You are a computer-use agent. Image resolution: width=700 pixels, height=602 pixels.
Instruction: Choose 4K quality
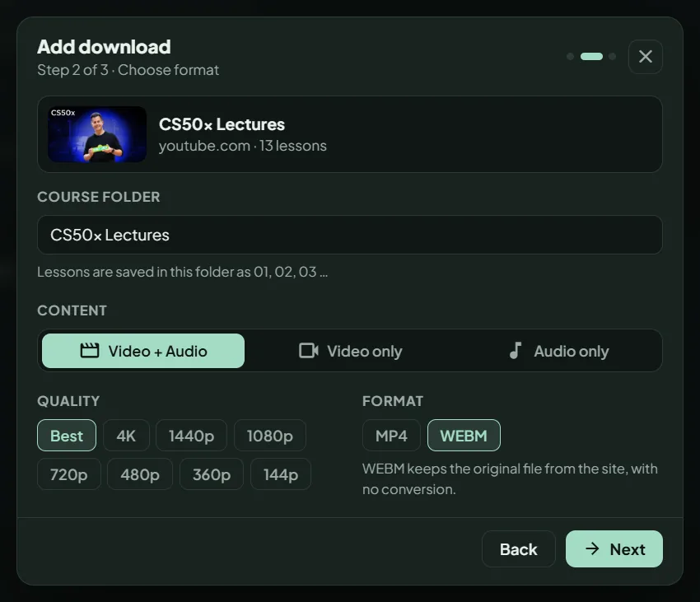point(126,436)
